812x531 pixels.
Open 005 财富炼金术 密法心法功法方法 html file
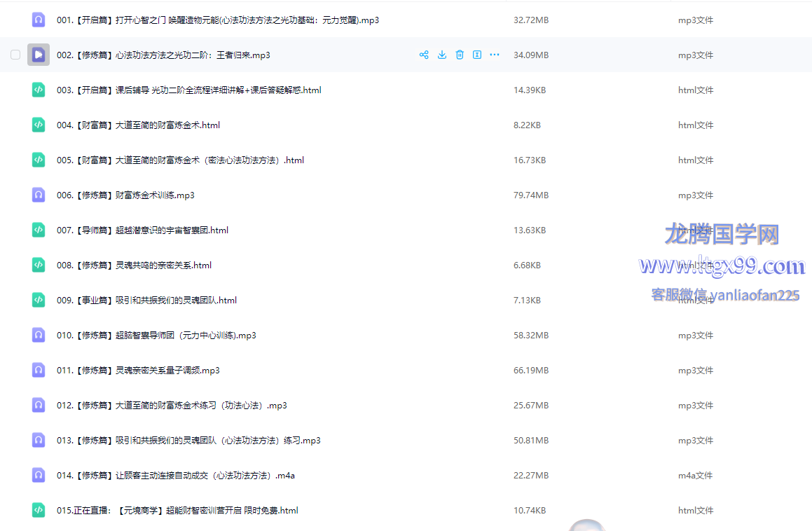(x=180, y=160)
